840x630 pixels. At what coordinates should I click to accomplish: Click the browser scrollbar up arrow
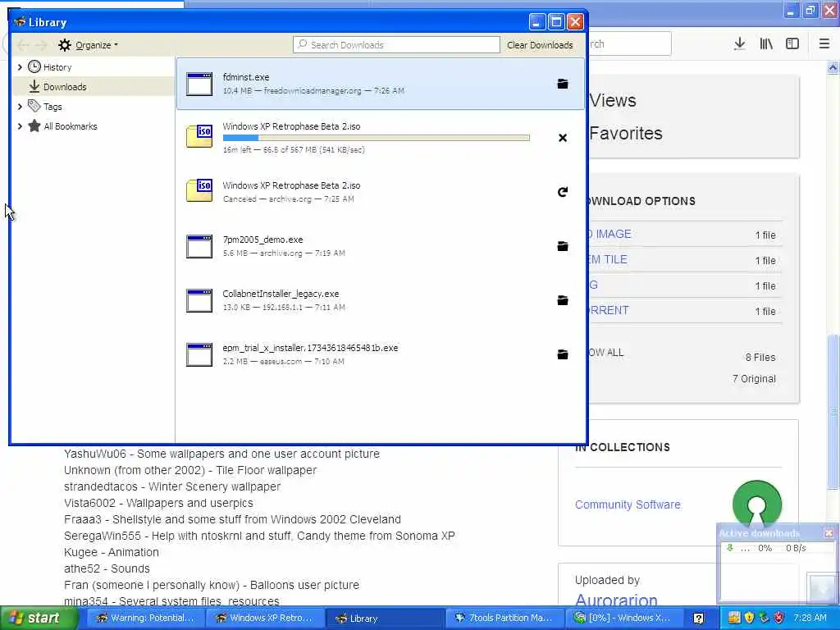coord(833,67)
